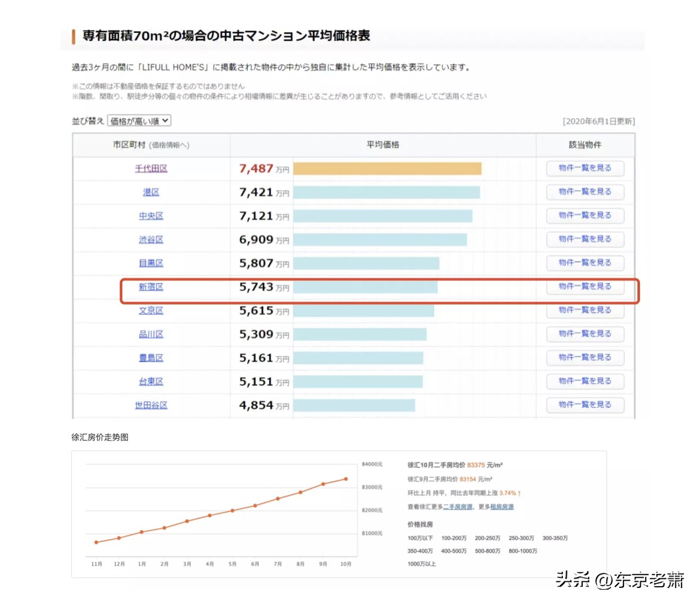Click 物件一覧を見る for 新宿区 highlighted row

tap(585, 287)
